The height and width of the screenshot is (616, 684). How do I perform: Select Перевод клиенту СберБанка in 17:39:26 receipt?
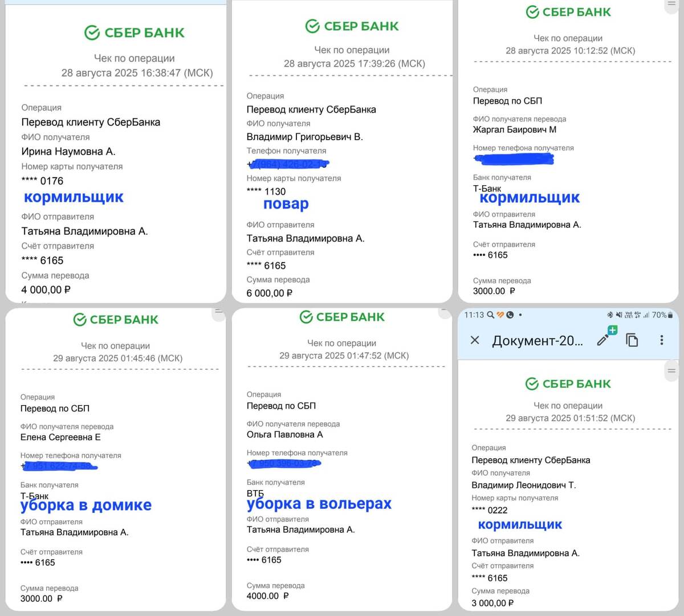(x=311, y=109)
